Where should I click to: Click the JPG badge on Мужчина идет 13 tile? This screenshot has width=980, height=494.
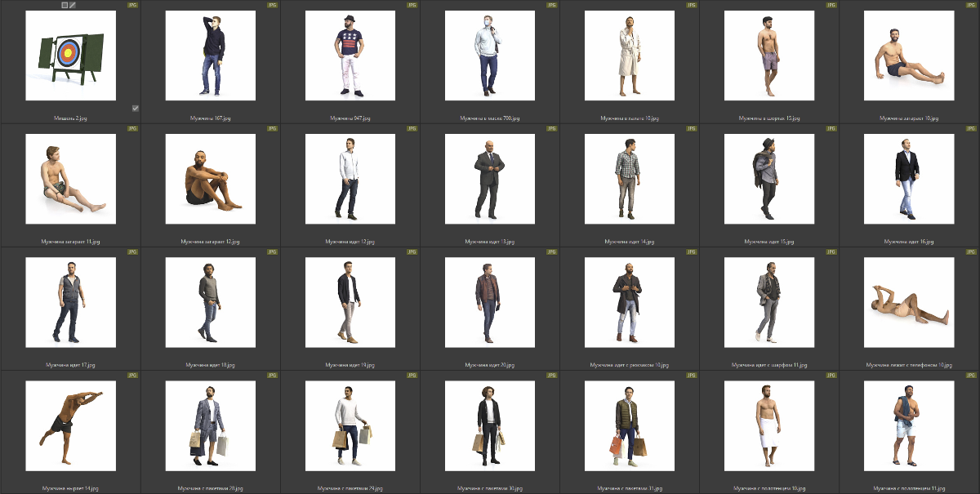pos(551,128)
